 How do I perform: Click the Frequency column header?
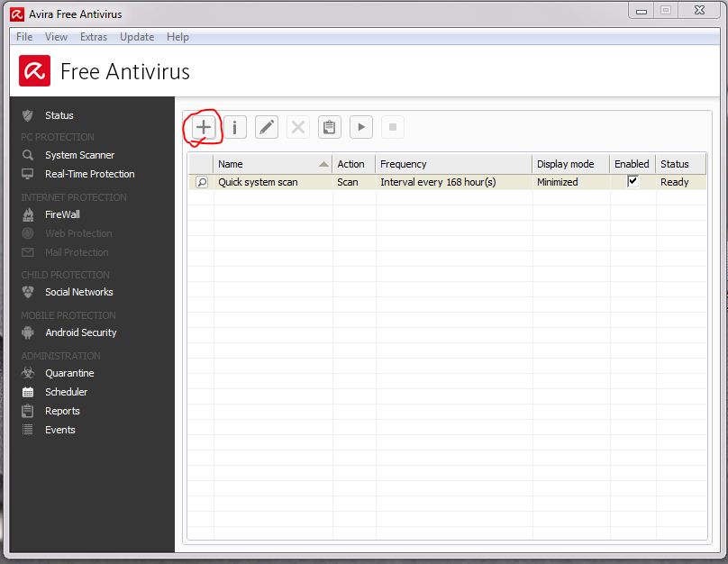(x=403, y=164)
